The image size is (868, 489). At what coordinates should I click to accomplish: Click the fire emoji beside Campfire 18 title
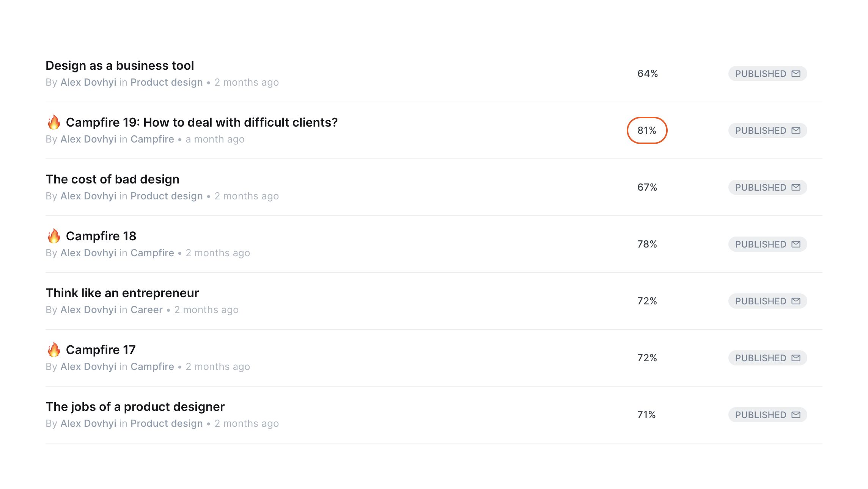(x=54, y=236)
